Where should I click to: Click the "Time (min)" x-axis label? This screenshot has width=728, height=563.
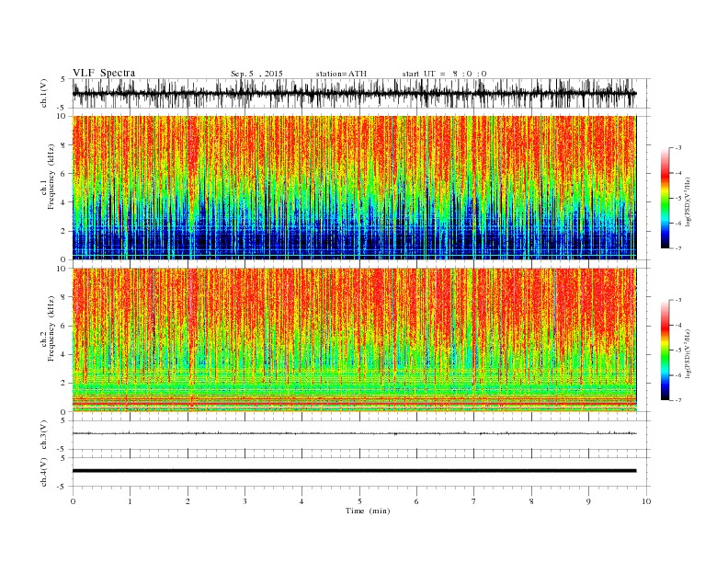tap(368, 511)
